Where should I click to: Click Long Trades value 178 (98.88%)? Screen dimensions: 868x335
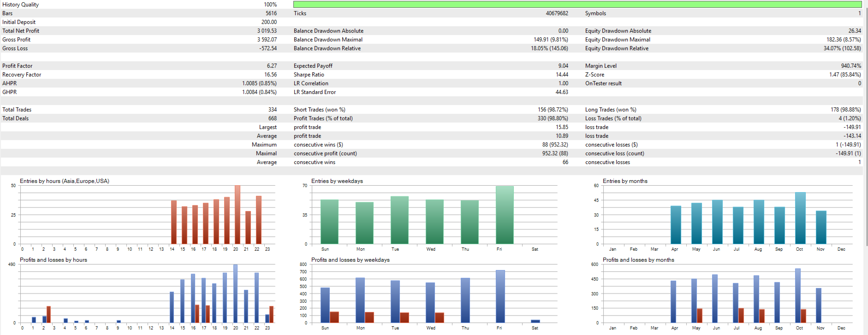click(846, 110)
